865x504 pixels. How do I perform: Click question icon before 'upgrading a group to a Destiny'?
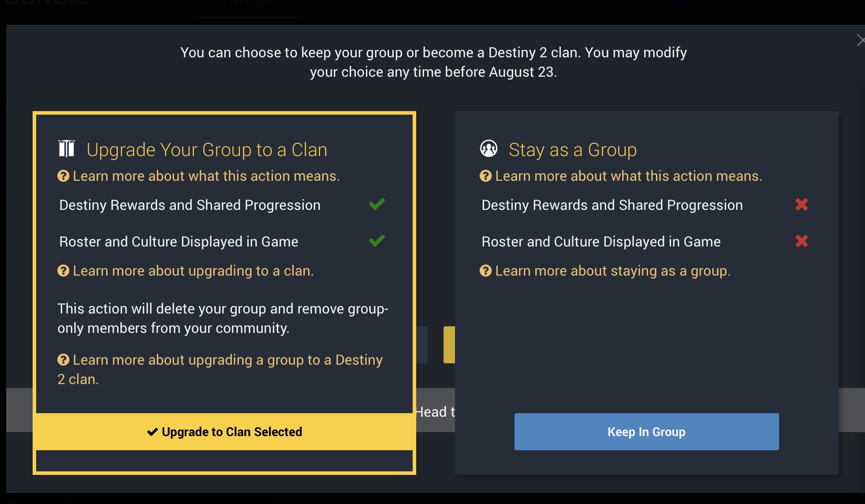pos(63,360)
